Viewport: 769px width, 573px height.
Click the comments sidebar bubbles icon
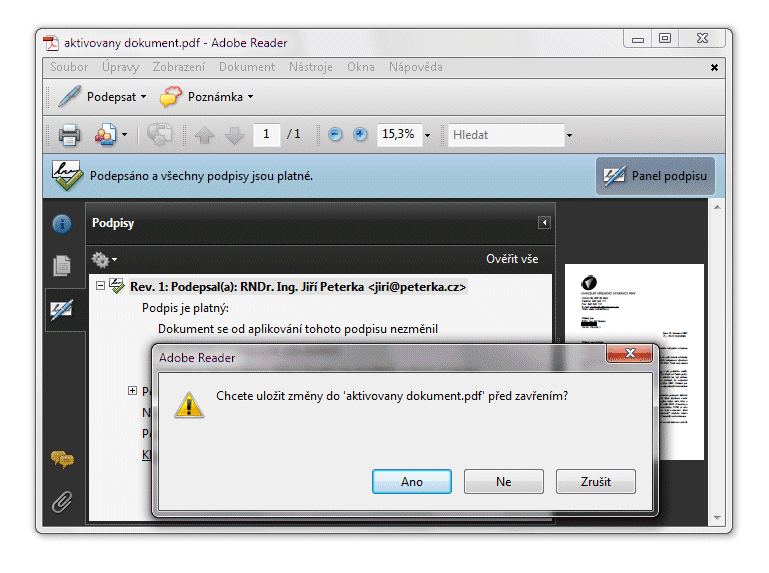(x=62, y=460)
